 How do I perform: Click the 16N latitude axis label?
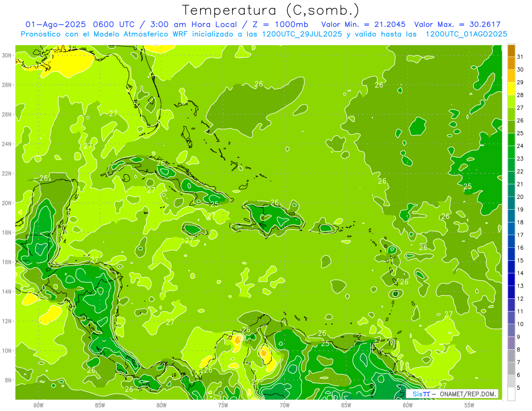coord(7,262)
